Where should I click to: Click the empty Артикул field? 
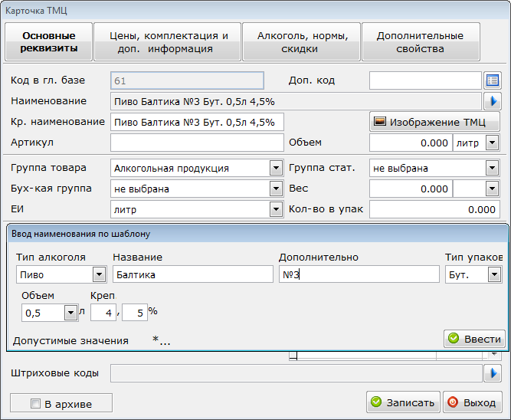tap(197, 143)
